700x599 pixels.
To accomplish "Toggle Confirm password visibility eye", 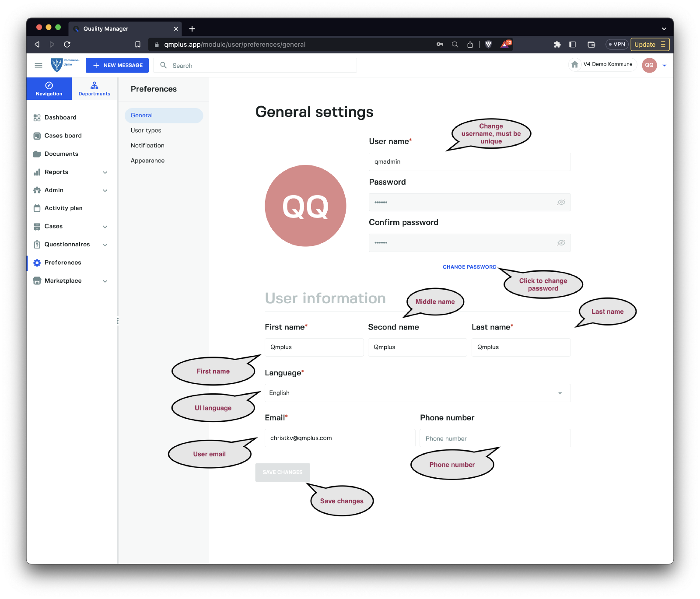I will coord(561,243).
